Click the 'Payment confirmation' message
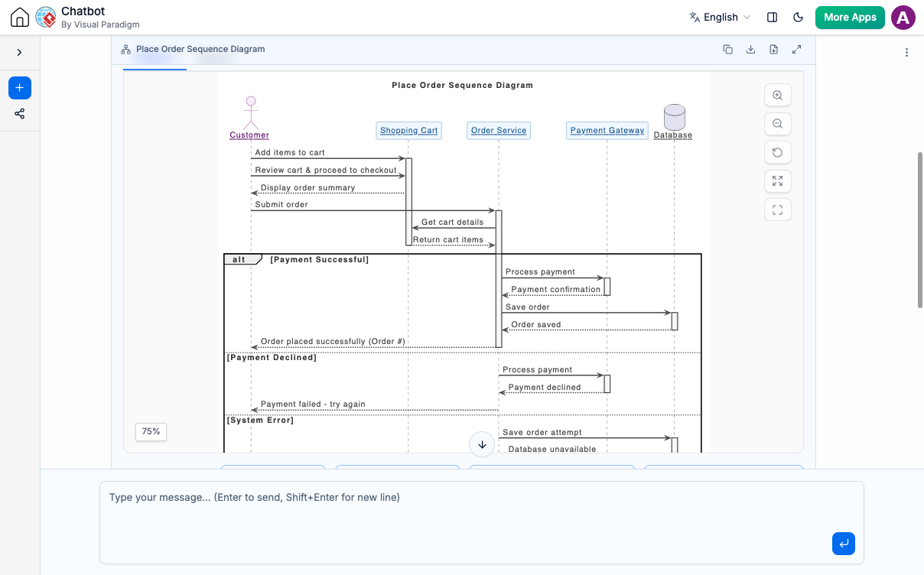 coord(556,290)
